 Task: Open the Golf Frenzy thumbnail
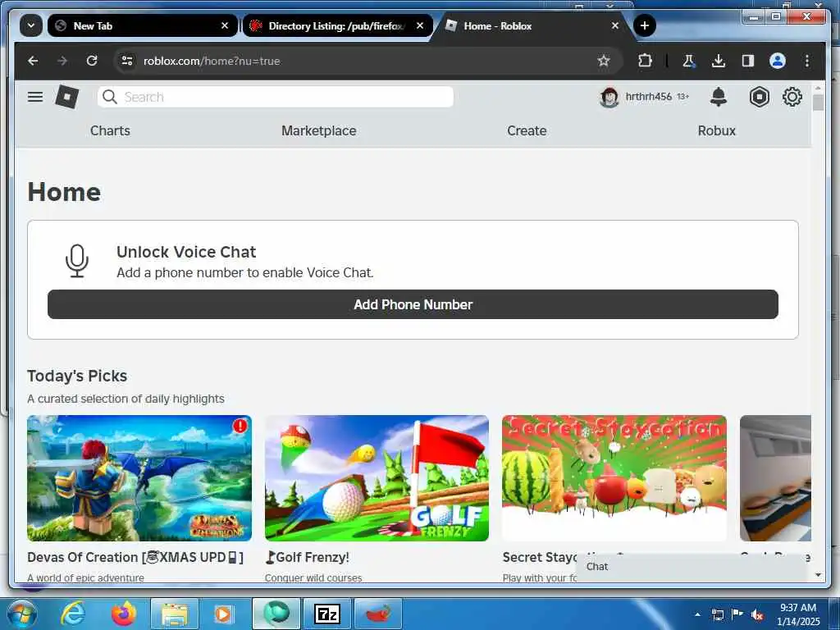tap(377, 478)
